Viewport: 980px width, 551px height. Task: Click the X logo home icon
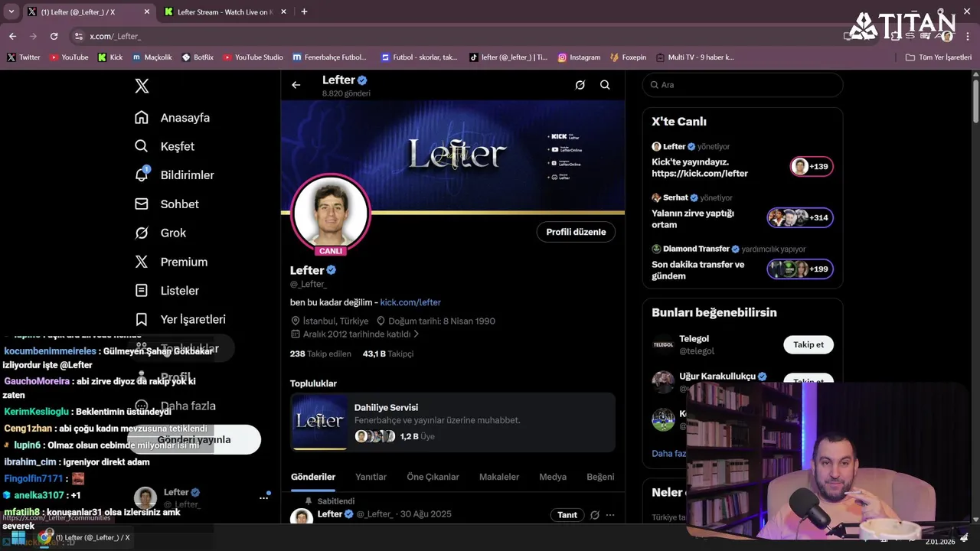(142, 86)
